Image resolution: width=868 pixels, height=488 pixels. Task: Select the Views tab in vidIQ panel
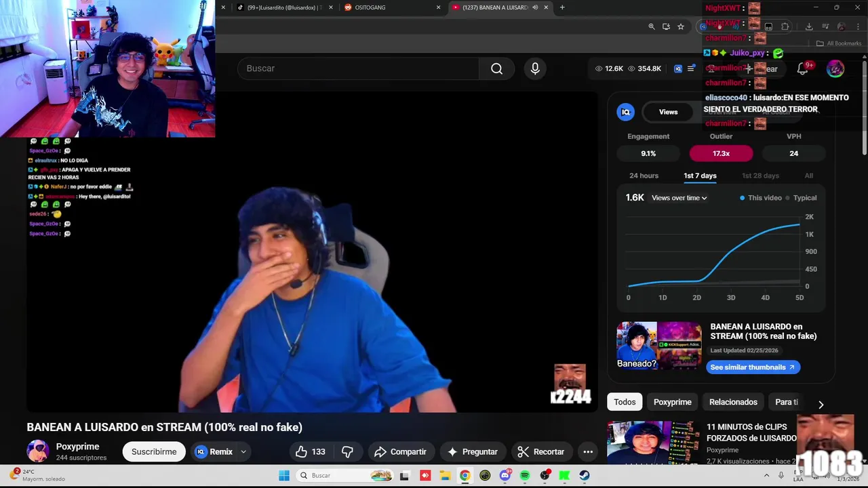pyautogui.click(x=668, y=112)
